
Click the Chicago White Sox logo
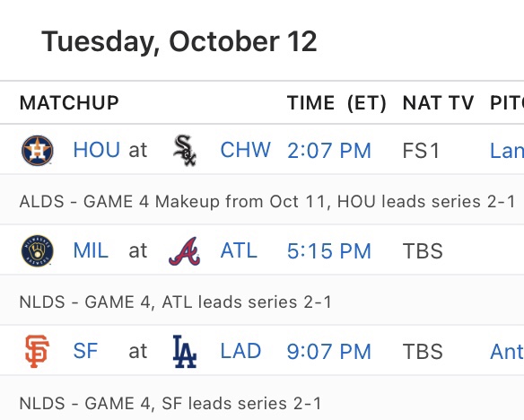coord(185,151)
